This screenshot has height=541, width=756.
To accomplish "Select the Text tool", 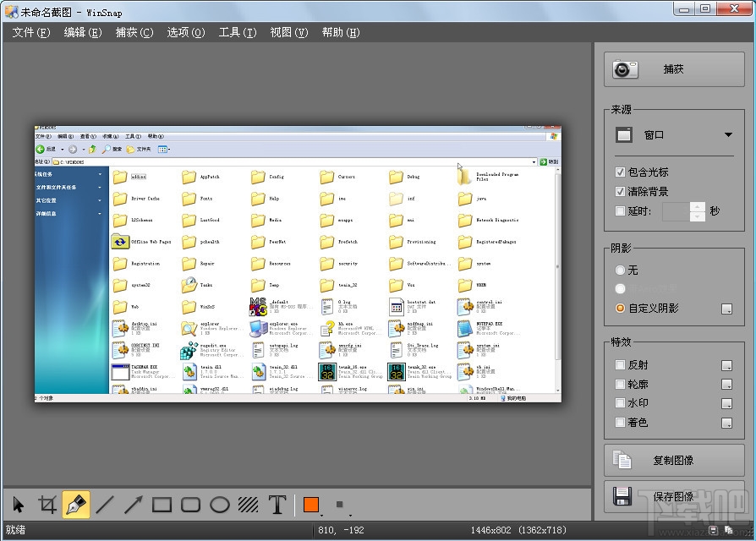I will [x=277, y=505].
